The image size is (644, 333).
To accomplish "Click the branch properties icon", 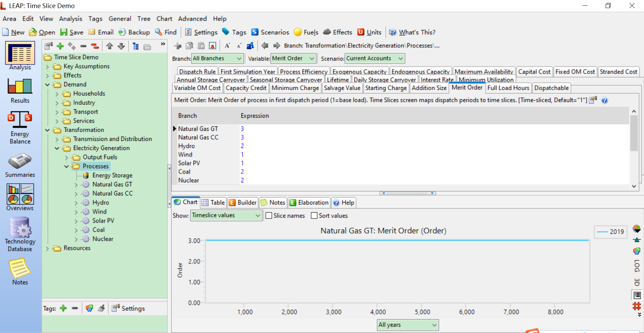I will 49,46.
